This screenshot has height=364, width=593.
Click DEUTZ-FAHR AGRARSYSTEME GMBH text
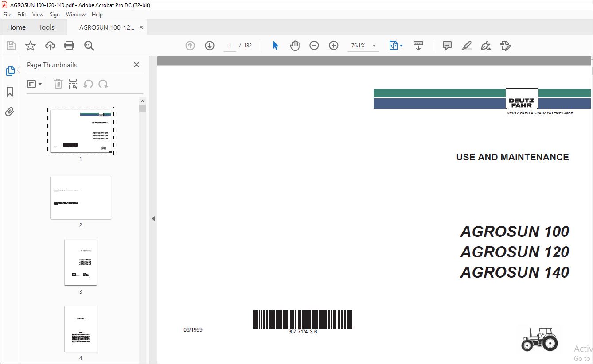(x=540, y=113)
